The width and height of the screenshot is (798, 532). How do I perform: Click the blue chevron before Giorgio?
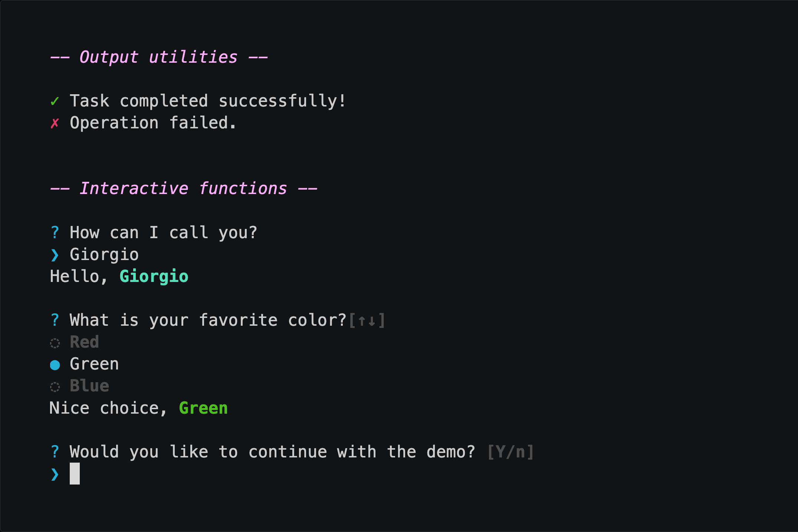point(55,255)
